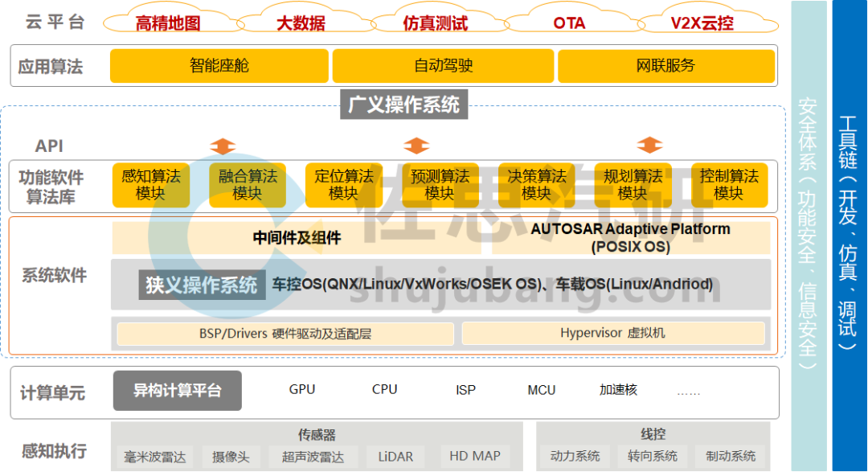Screen dimensions: 868x472
Task: Click the 中间件及组件 block
Action: pyautogui.click(x=297, y=238)
